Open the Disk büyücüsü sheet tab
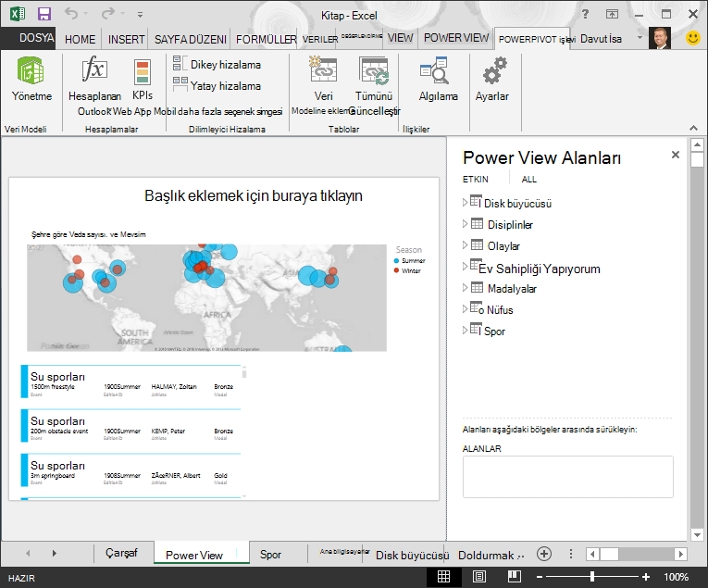The image size is (708, 588). 412,555
